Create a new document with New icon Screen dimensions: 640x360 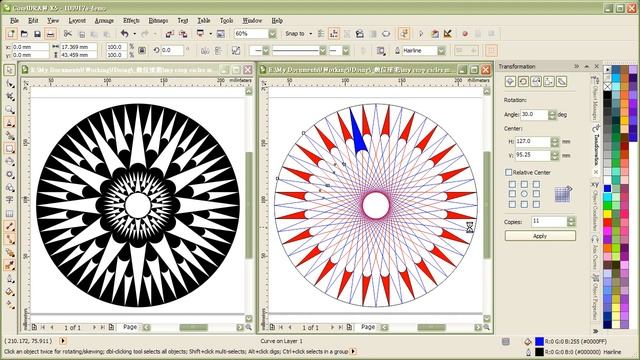[x=11, y=34]
